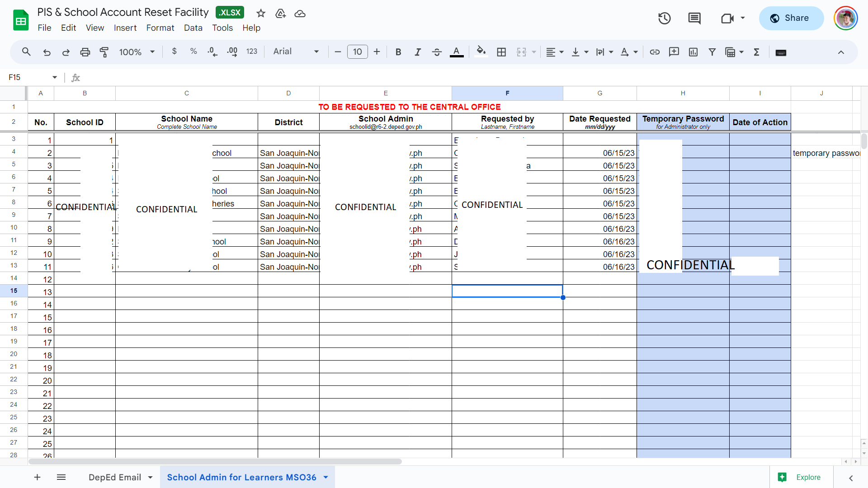Viewport: 868px width, 488px height.
Task: Open the borders menu
Action: (x=501, y=52)
